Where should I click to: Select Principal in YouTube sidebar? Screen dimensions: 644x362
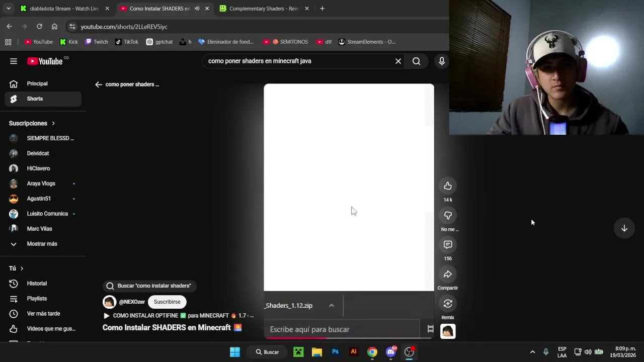click(x=43, y=84)
